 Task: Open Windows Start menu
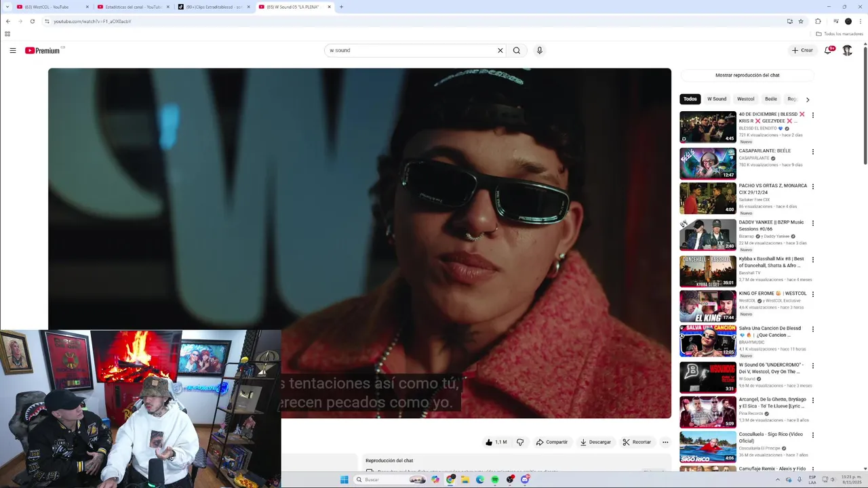point(344,480)
